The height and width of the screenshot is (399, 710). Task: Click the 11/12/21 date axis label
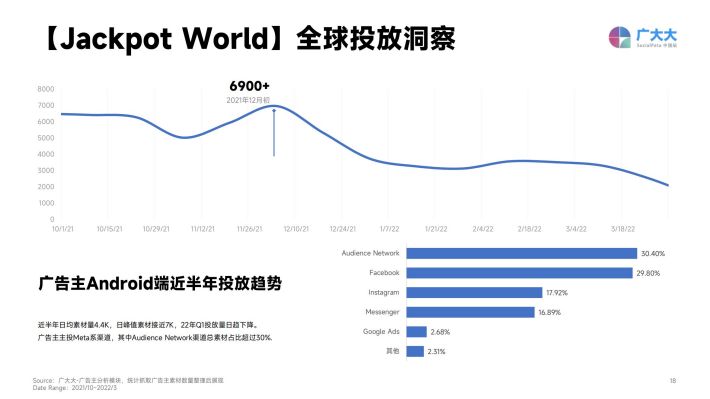202,229
